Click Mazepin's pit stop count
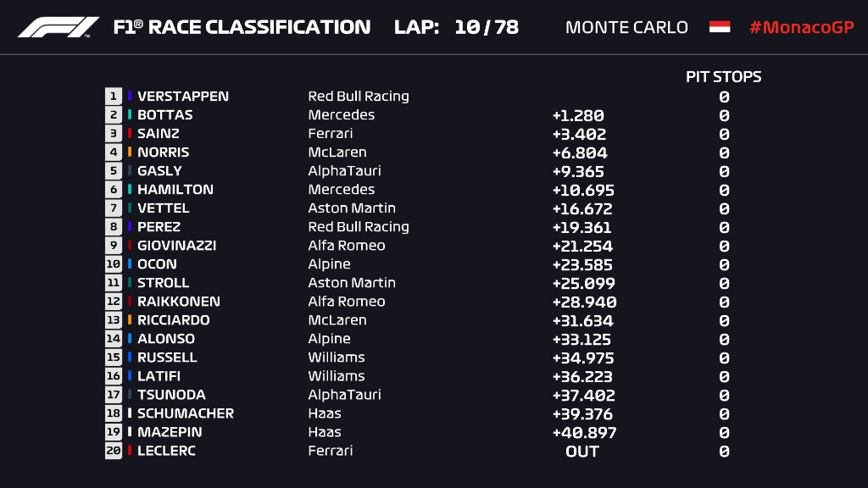This screenshot has width=868, height=488. (724, 432)
